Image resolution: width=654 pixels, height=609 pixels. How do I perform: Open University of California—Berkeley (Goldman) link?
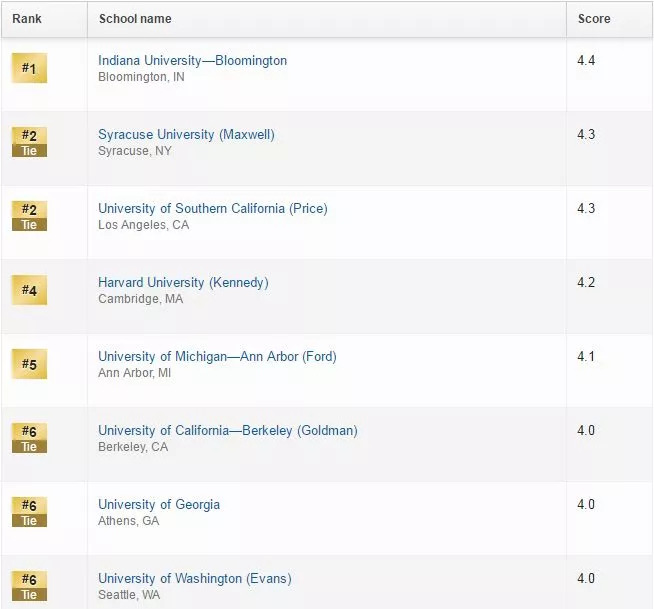[x=228, y=430]
